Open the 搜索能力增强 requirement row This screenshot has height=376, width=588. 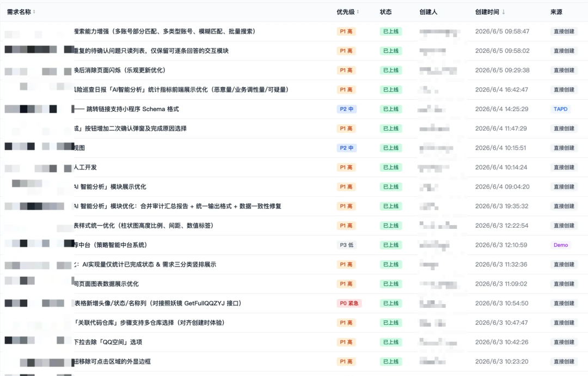164,32
